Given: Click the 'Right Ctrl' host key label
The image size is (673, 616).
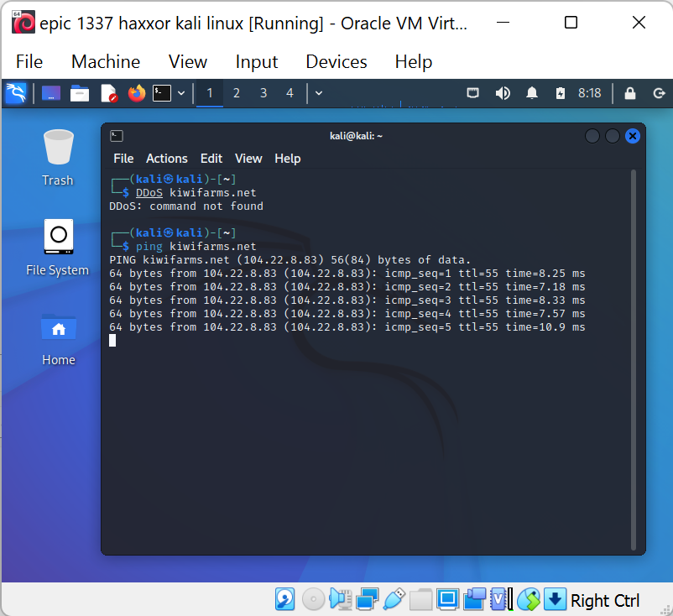Looking at the screenshot, I should (x=605, y=601).
